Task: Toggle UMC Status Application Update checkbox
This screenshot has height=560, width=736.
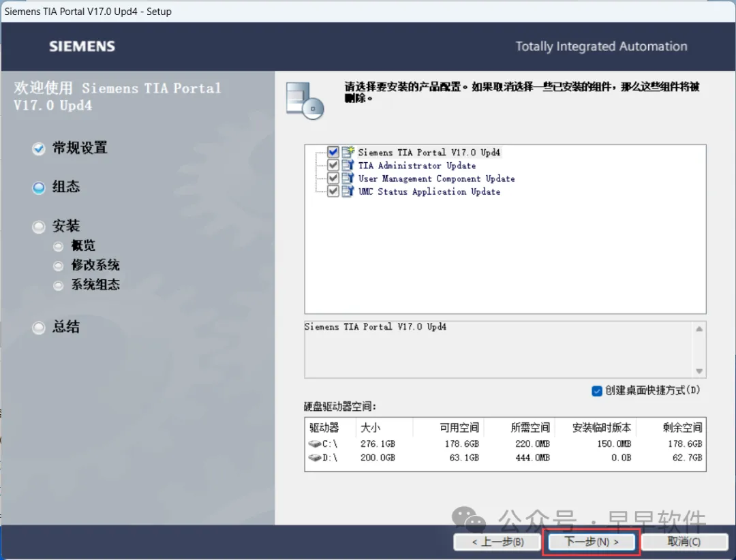Action: click(x=333, y=191)
